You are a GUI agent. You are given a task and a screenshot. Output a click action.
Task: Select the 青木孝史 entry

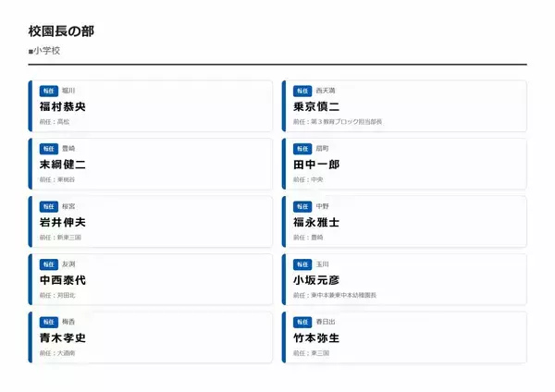(x=62, y=337)
